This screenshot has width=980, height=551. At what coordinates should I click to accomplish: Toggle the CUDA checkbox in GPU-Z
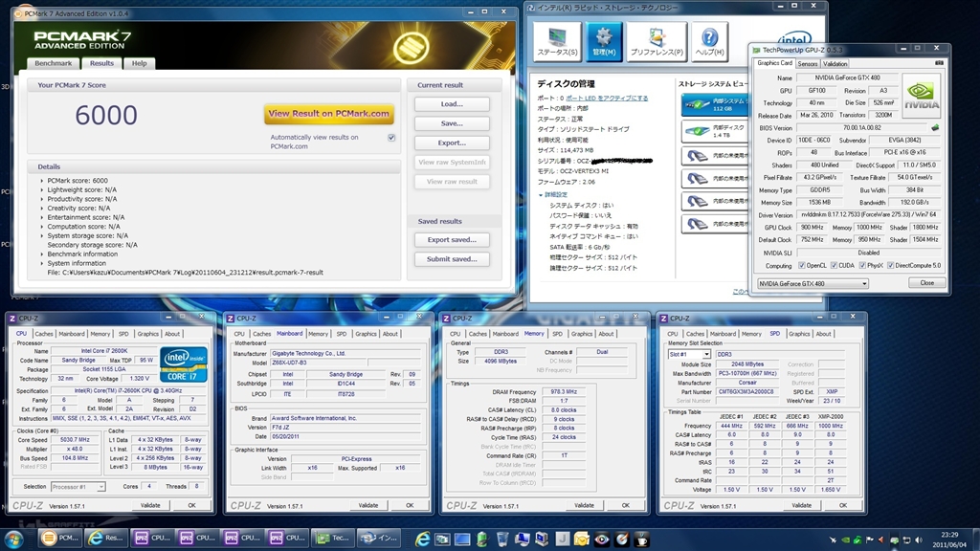(x=833, y=266)
